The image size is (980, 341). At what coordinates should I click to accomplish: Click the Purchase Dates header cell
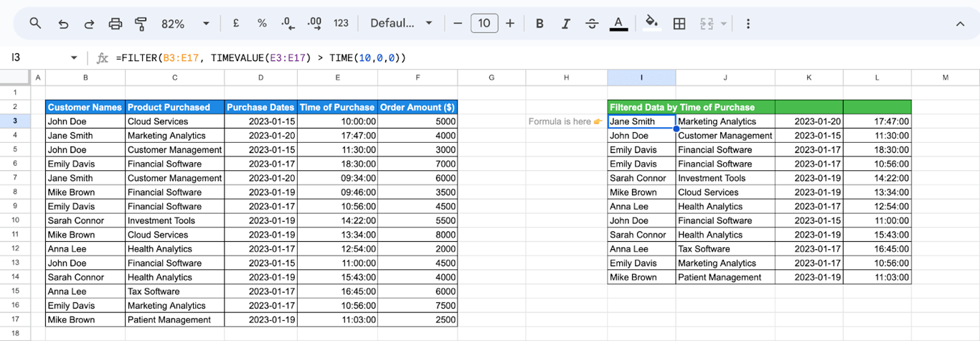261,107
